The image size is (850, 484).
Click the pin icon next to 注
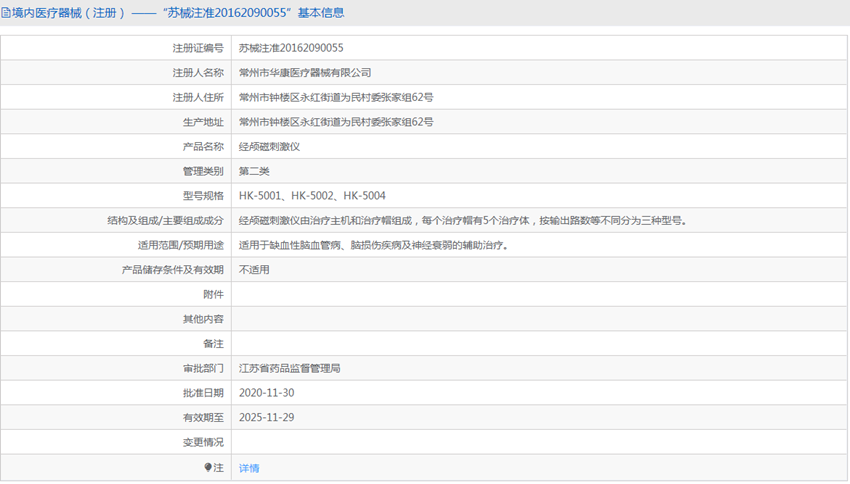[208, 467]
